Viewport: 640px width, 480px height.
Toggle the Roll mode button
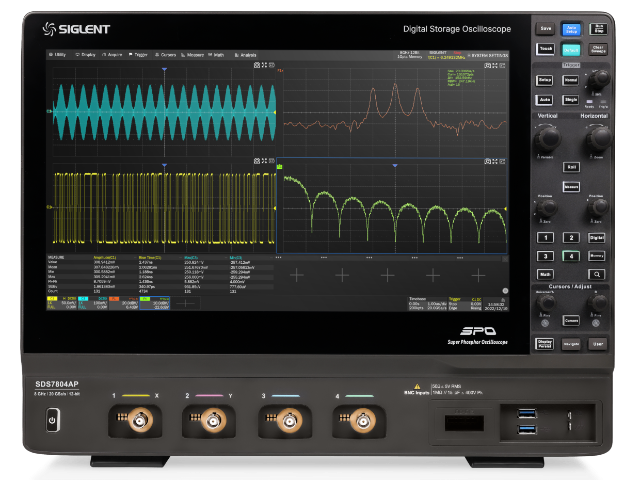point(571,167)
